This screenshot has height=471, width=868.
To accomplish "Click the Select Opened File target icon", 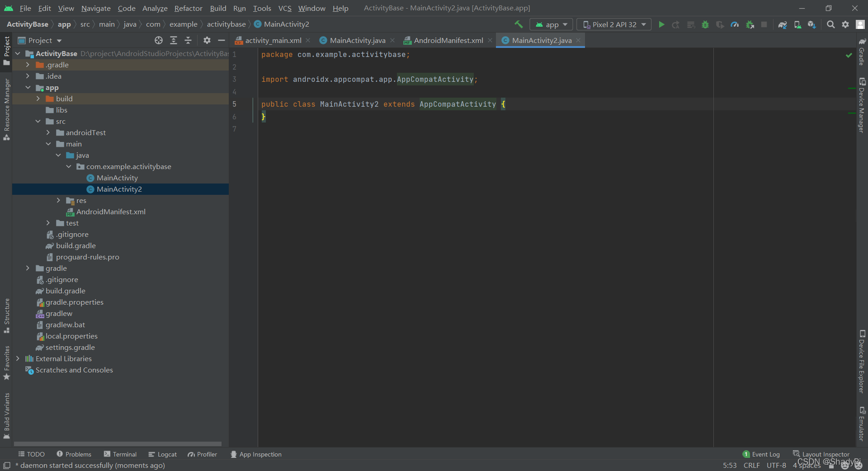I will tap(159, 40).
